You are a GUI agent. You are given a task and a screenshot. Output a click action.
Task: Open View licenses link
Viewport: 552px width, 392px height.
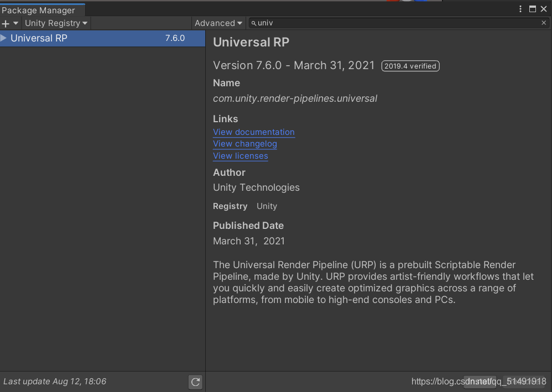pyautogui.click(x=241, y=156)
